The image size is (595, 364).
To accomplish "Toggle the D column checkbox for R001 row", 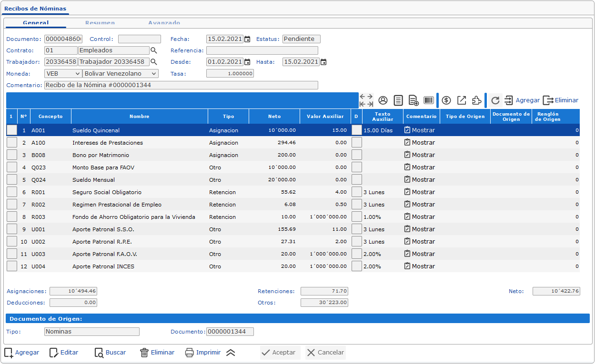I will [x=356, y=192].
